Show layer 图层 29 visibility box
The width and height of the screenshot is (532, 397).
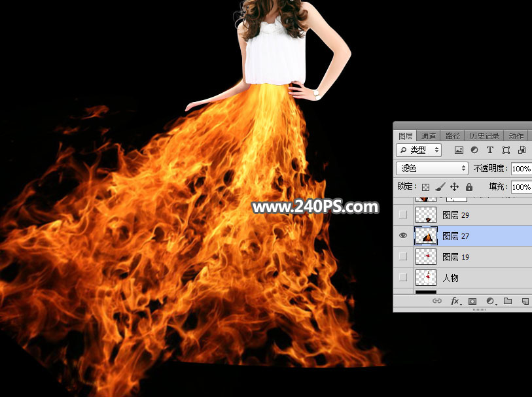click(x=402, y=215)
